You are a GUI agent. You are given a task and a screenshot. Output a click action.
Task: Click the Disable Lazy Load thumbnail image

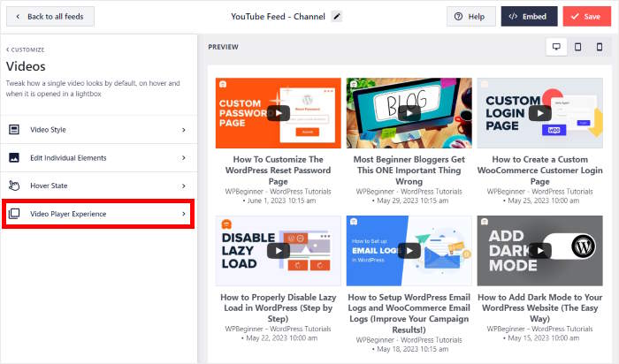[x=279, y=251]
